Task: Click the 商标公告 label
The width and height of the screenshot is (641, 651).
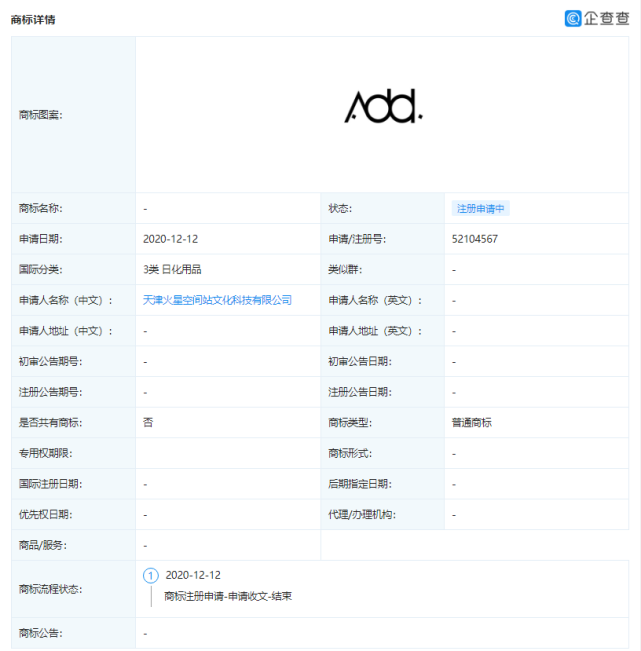Action: [x=41, y=633]
